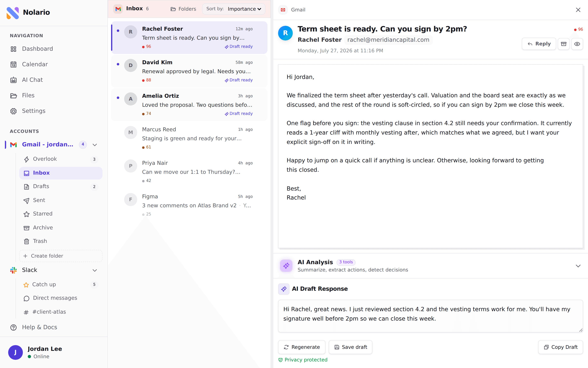
Task: Open Figma comments email
Action: coord(189,205)
